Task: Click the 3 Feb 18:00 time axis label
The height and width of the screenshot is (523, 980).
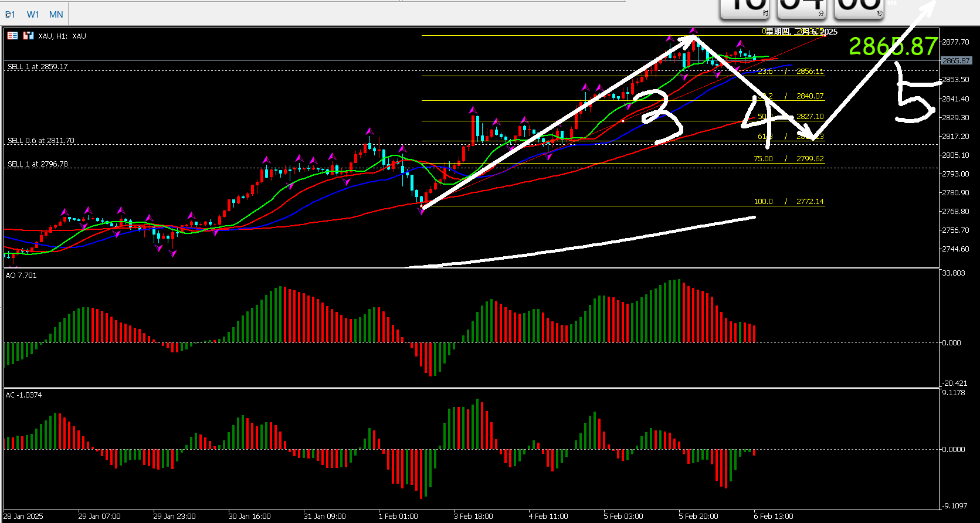Action: coord(473,517)
